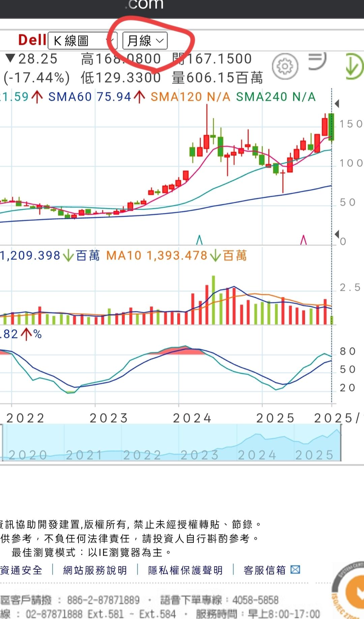Viewport: 364px width, 619px height.
Task: Open the 月線 period dropdown
Action: coord(145,41)
